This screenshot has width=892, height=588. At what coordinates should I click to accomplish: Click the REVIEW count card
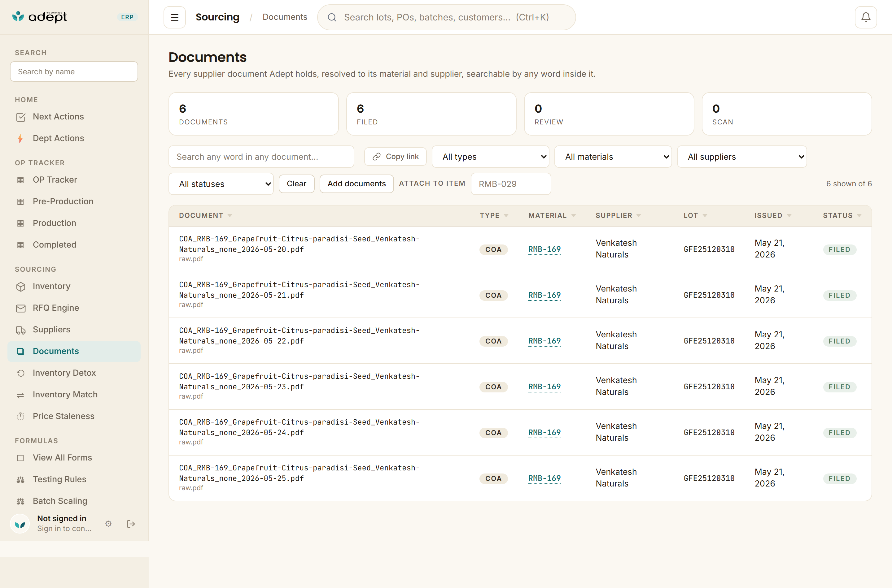pyautogui.click(x=609, y=114)
